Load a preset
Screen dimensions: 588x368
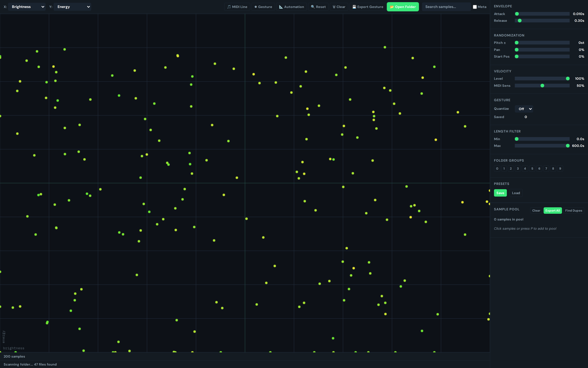pos(516,193)
